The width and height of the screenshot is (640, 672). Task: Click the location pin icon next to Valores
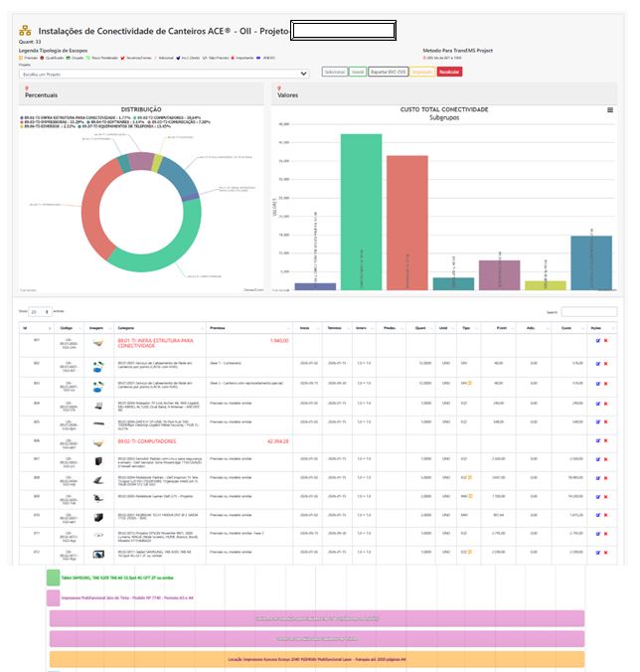tap(280, 88)
